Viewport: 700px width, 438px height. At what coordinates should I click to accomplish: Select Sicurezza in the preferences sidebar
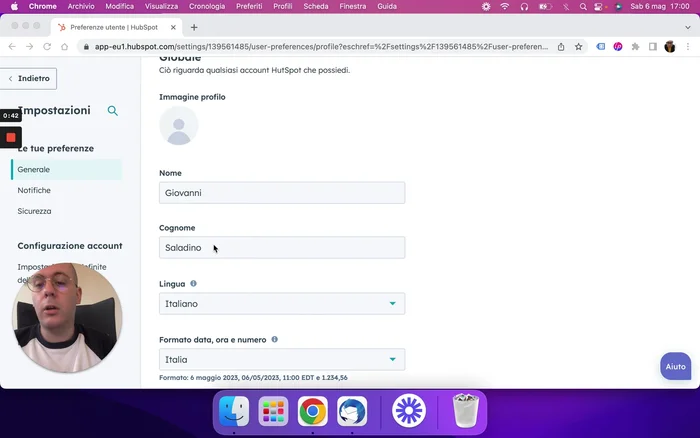(x=34, y=211)
